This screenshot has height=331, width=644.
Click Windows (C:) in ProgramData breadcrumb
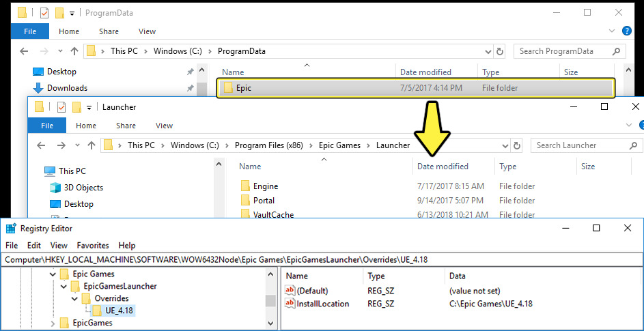click(x=177, y=51)
